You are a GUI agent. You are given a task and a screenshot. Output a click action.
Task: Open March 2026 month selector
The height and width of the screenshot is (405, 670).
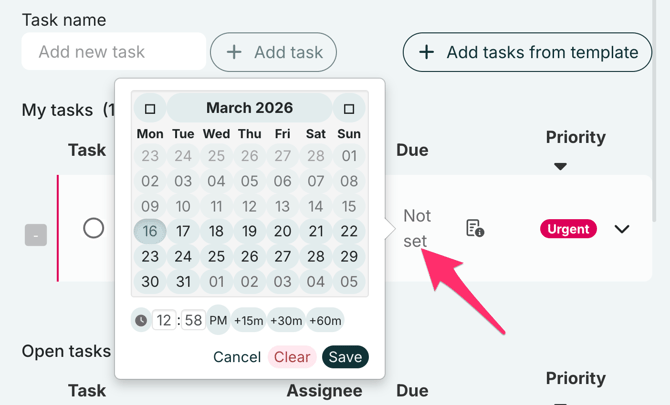click(x=249, y=108)
